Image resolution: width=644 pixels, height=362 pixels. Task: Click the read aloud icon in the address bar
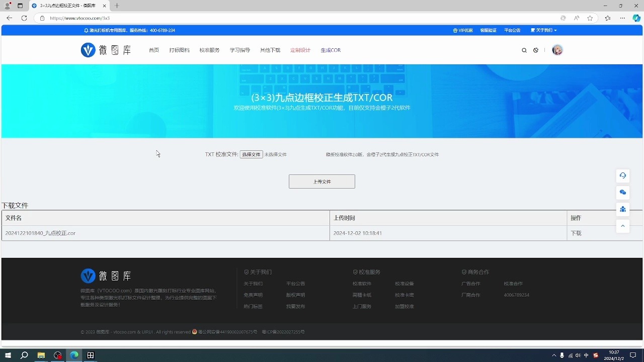577,18
